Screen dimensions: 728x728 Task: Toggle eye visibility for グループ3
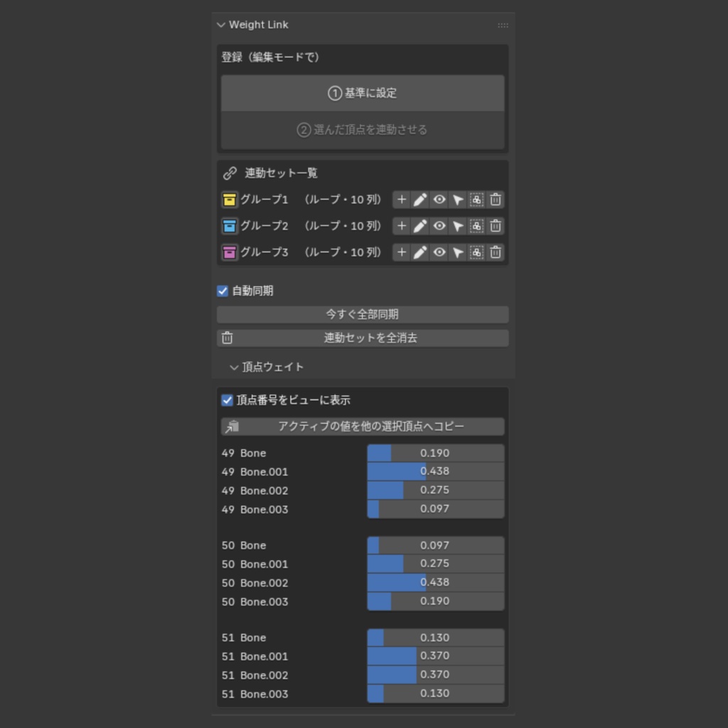(x=439, y=252)
